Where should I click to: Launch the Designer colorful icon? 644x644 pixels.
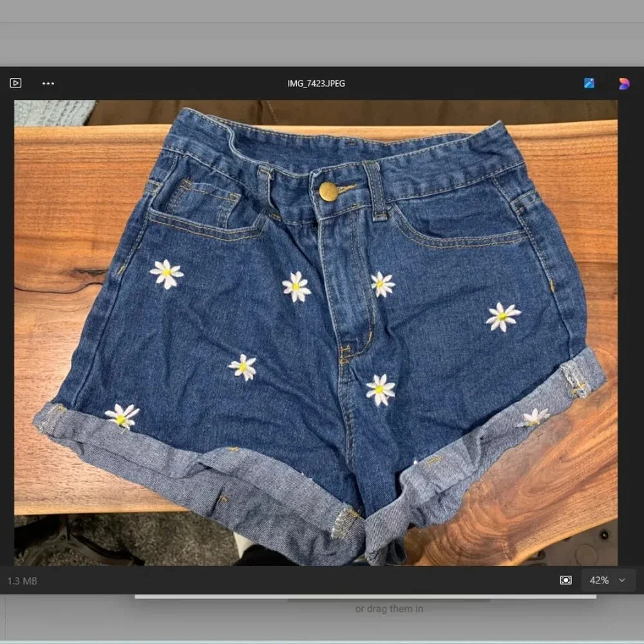[624, 83]
